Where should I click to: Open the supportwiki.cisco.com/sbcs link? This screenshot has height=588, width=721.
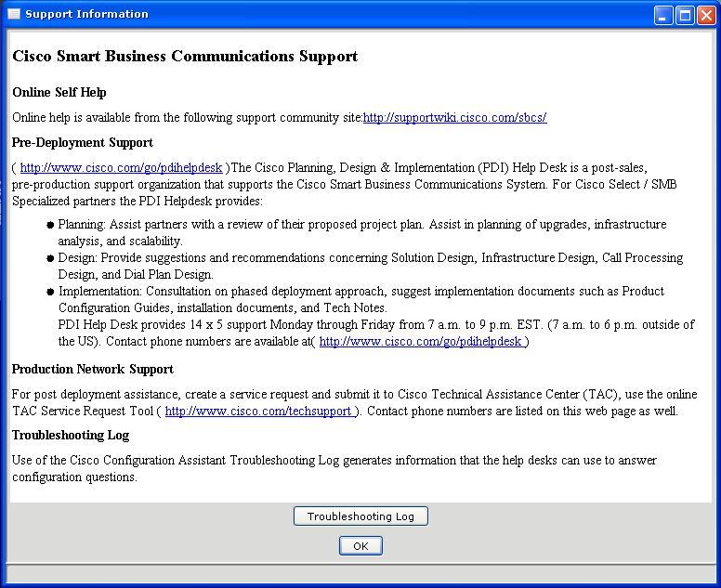click(454, 118)
